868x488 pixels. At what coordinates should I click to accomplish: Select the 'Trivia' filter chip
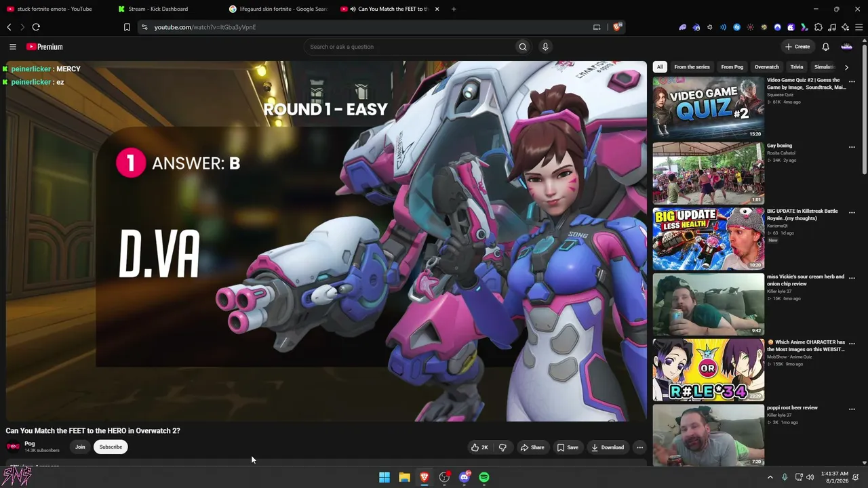click(797, 67)
